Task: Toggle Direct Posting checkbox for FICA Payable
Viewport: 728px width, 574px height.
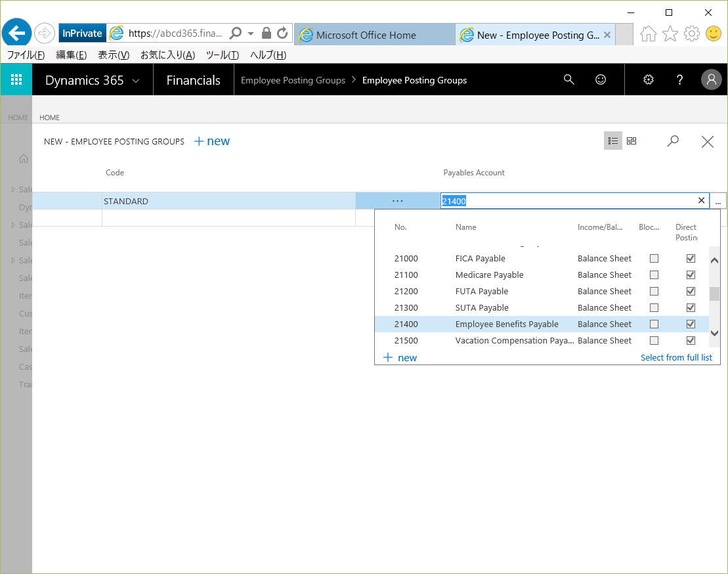Action: tap(691, 258)
